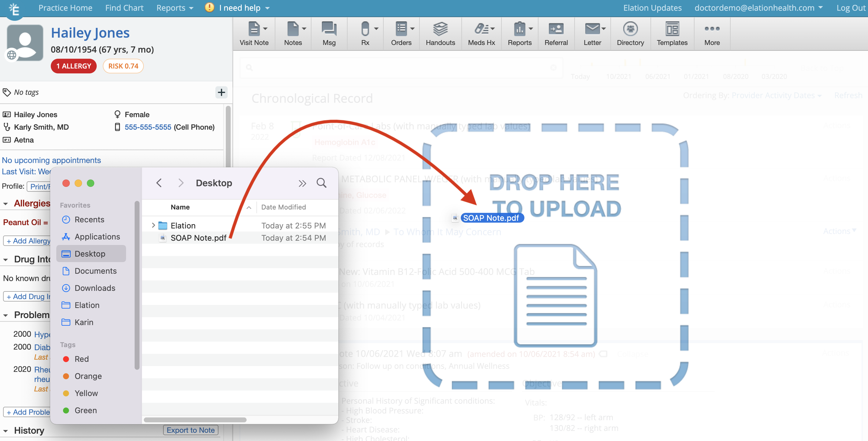Open the Orders tool
Screen dimensions: 868x441
pyautogui.click(x=401, y=33)
